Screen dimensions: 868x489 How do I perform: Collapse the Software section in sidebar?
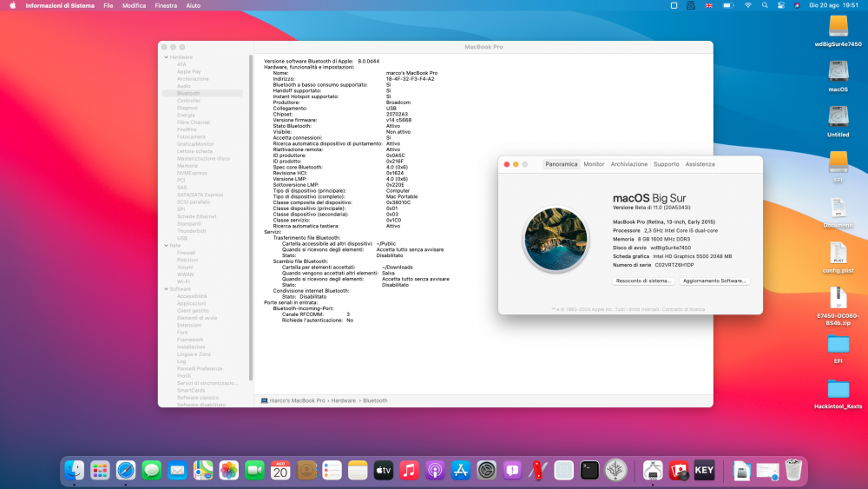pyautogui.click(x=165, y=288)
